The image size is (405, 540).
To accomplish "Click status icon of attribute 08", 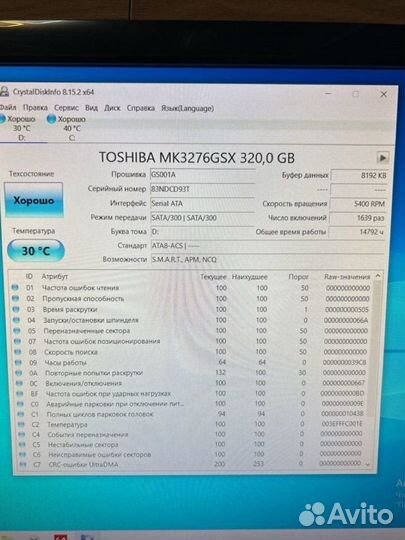I will coord(18,352).
